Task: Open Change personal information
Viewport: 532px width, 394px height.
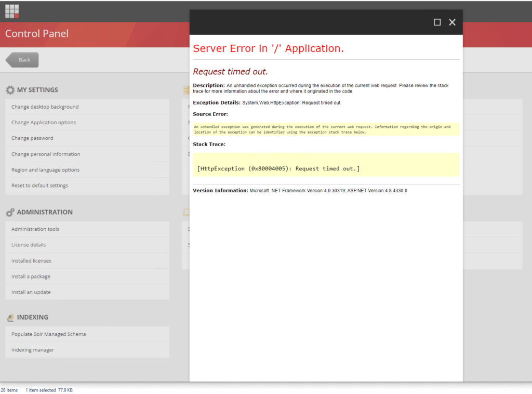Action: click(x=87, y=154)
